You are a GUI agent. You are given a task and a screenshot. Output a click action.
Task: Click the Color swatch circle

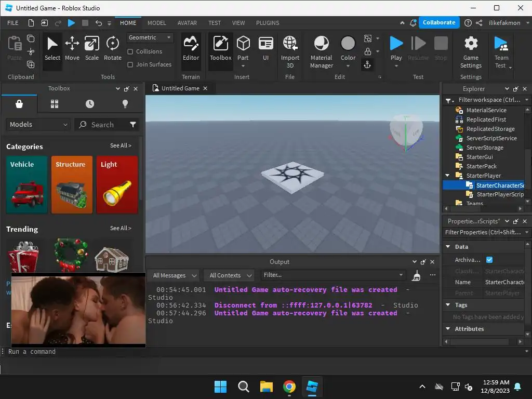click(348, 44)
